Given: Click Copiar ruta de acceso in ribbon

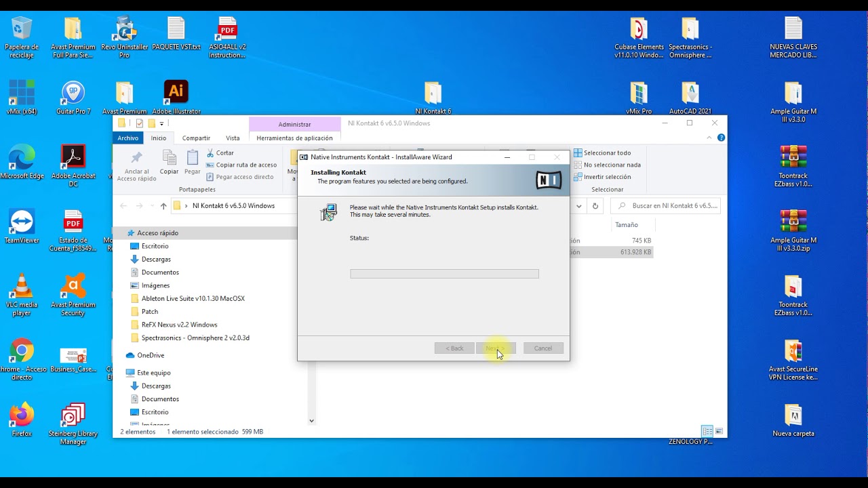Looking at the screenshot, I should coord(241,165).
